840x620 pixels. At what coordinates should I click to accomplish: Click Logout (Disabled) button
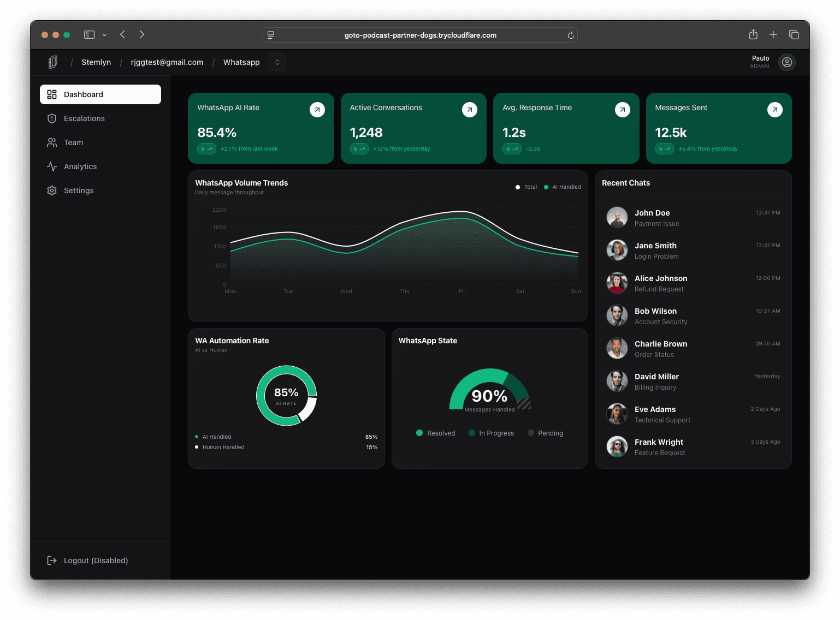point(96,561)
